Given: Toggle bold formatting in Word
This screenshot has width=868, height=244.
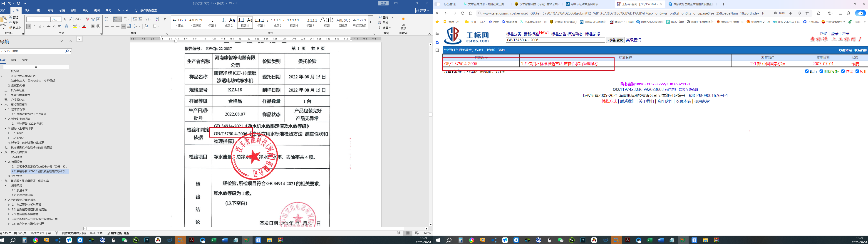Looking at the screenshot, I should pos(29,26).
